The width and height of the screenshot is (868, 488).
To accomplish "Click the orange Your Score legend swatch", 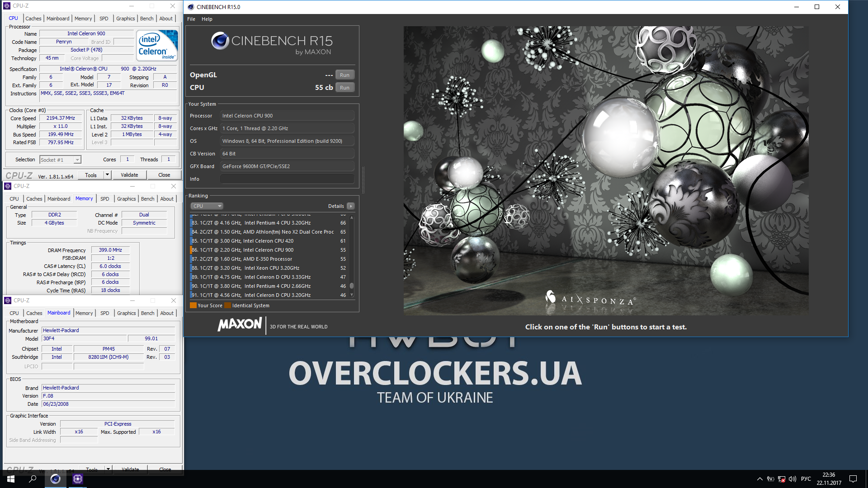I will 193,305.
